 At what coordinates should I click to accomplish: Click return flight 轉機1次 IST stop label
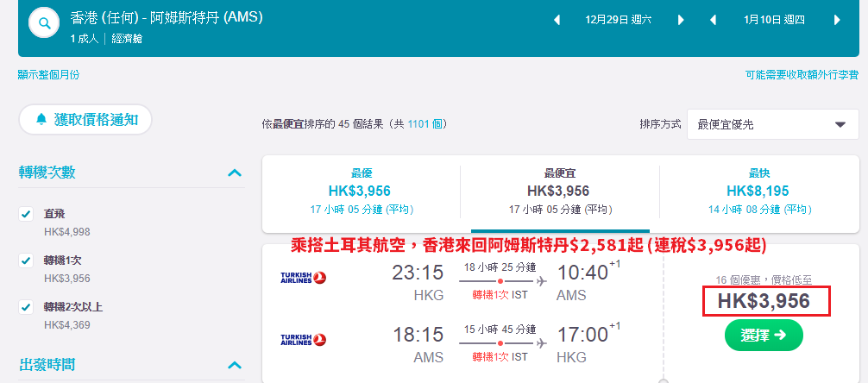click(x=500, y=357)
